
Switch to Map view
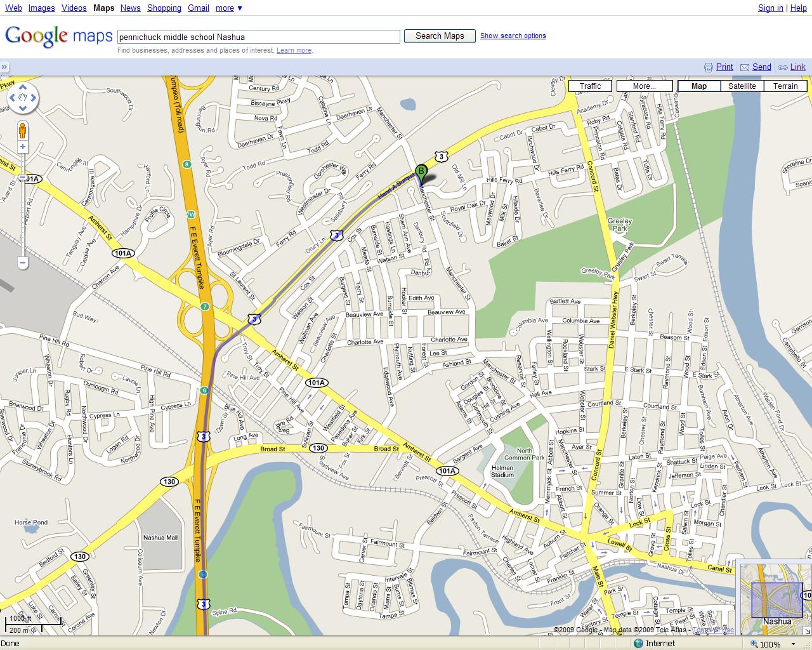click(699, 86)
